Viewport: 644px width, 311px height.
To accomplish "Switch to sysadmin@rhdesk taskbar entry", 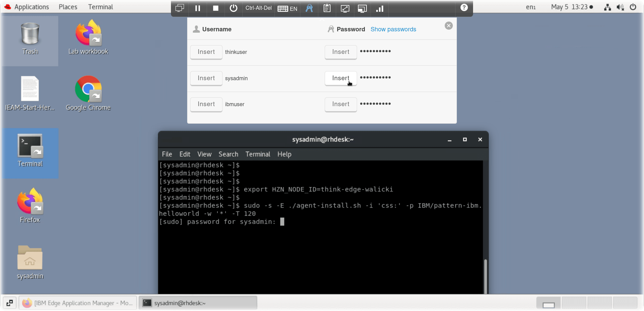I will tap(198, 303).
